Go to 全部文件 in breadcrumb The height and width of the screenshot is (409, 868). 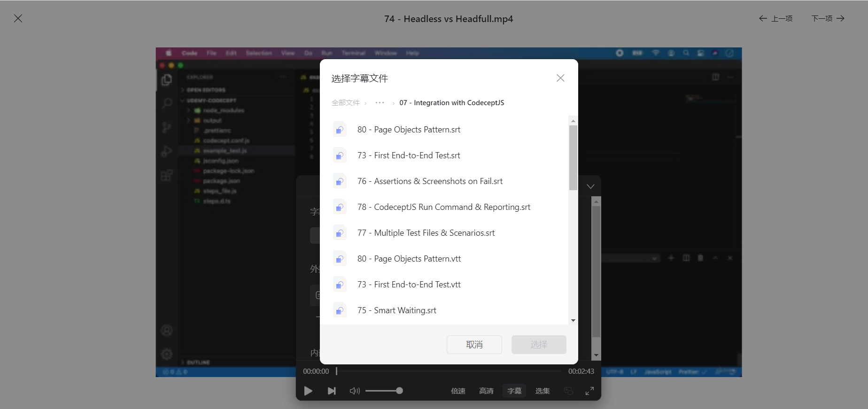tap(346, 103)
